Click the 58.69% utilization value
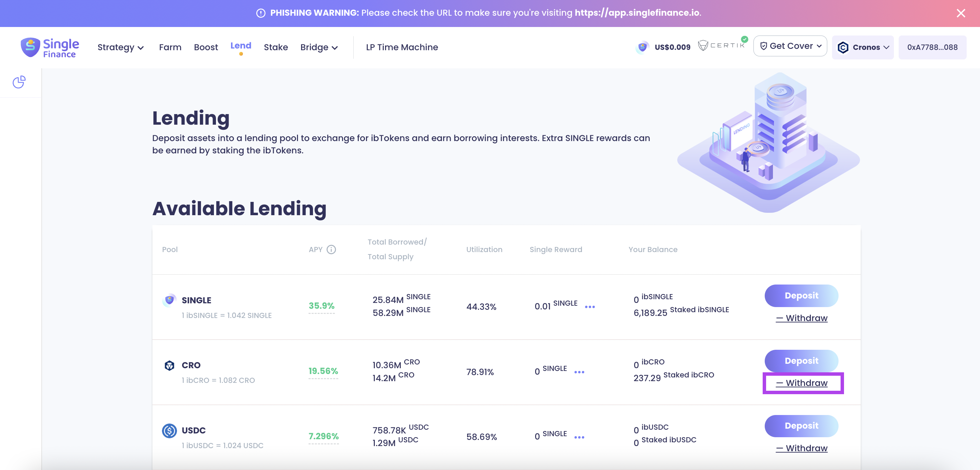980x470 pixels. pos(482,437)
